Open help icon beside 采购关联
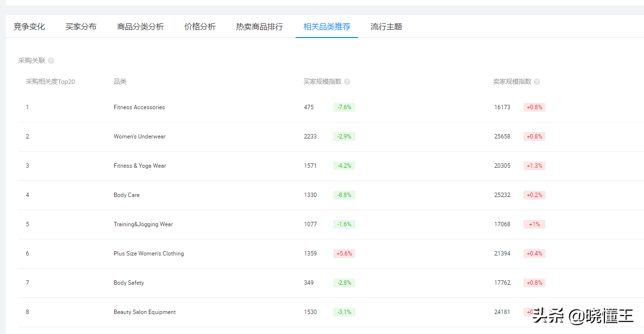This screenshot has height=334, width=644. pos(51,61)
